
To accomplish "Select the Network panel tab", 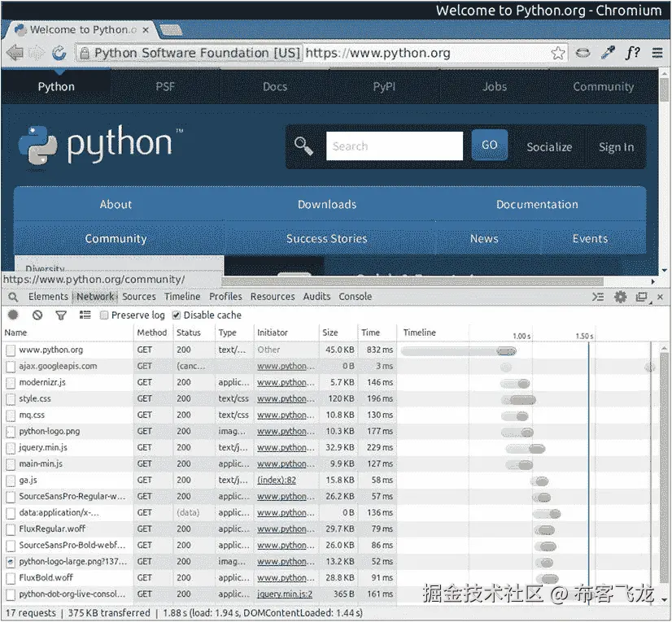I will pyautogui.click(x=95, y=297).
